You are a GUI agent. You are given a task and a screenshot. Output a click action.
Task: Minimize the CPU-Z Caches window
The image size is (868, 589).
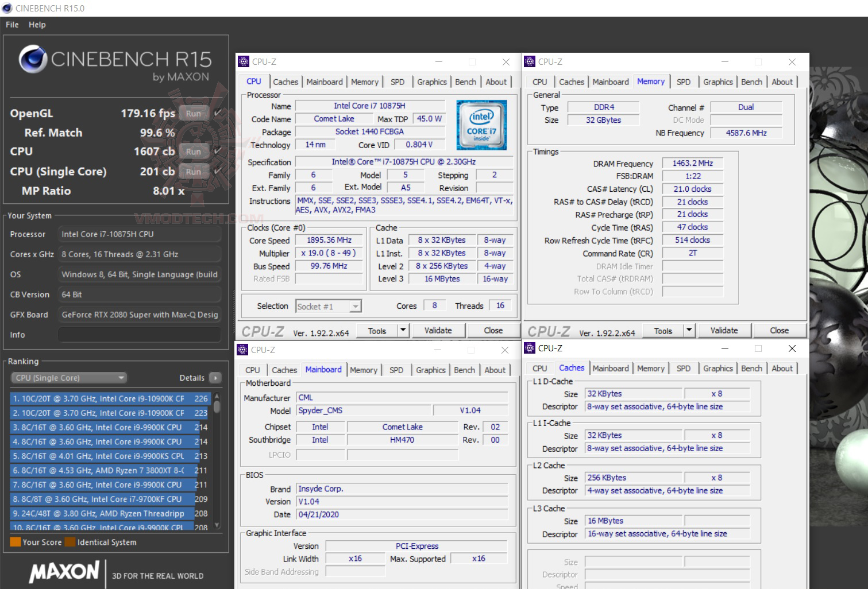point(725,348)
